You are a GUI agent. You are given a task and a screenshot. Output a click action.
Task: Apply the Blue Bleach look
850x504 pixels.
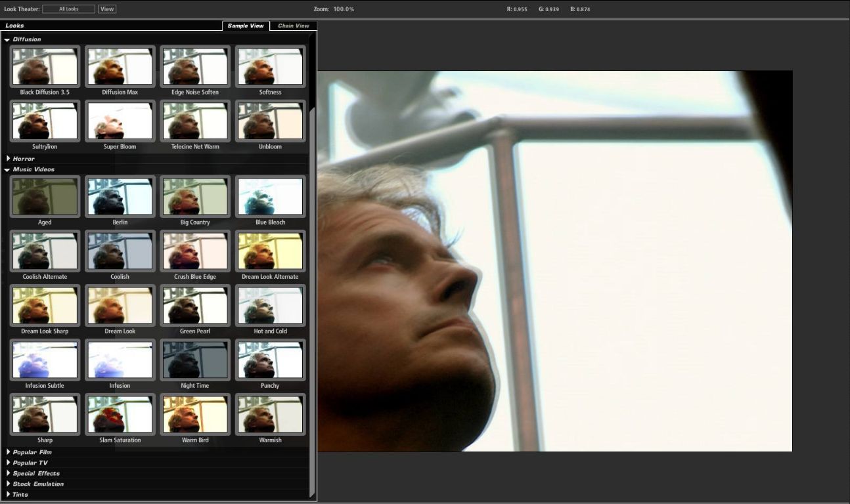(x=270, y=196)
